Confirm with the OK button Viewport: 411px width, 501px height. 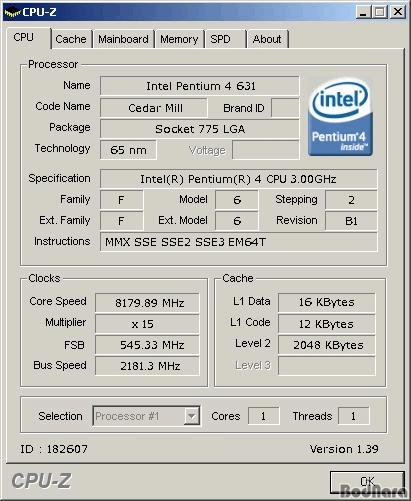coord(367,482)
